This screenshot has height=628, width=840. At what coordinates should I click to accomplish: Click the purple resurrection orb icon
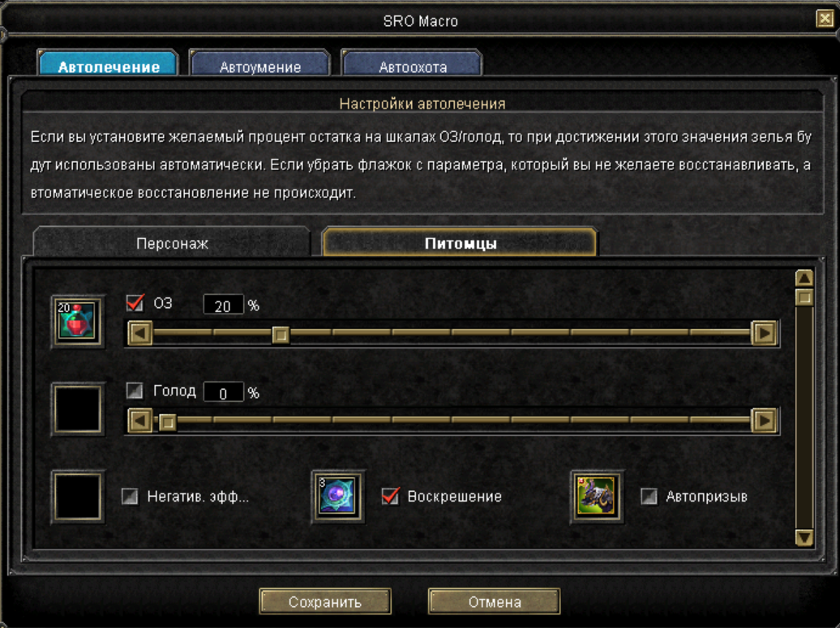(x=337, y=496)
